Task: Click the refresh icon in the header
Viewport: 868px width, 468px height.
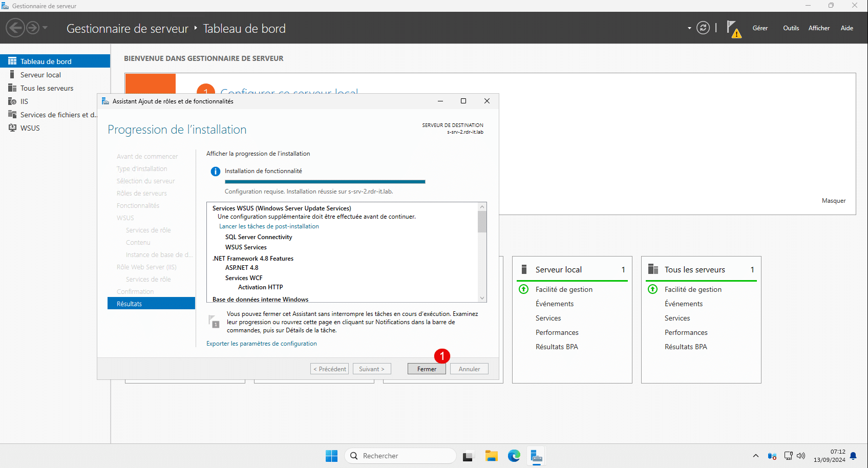Action: [703, 28]
